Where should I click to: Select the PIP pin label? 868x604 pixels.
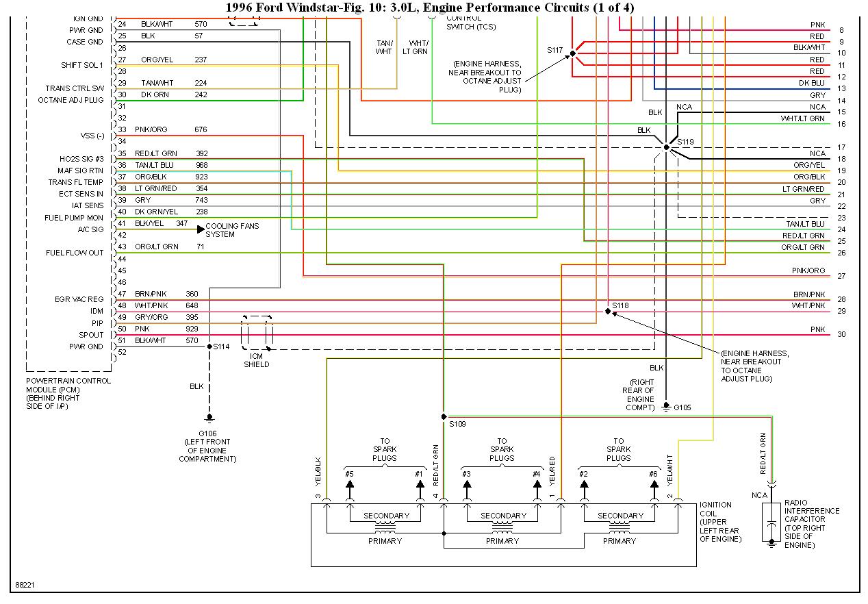98,323
